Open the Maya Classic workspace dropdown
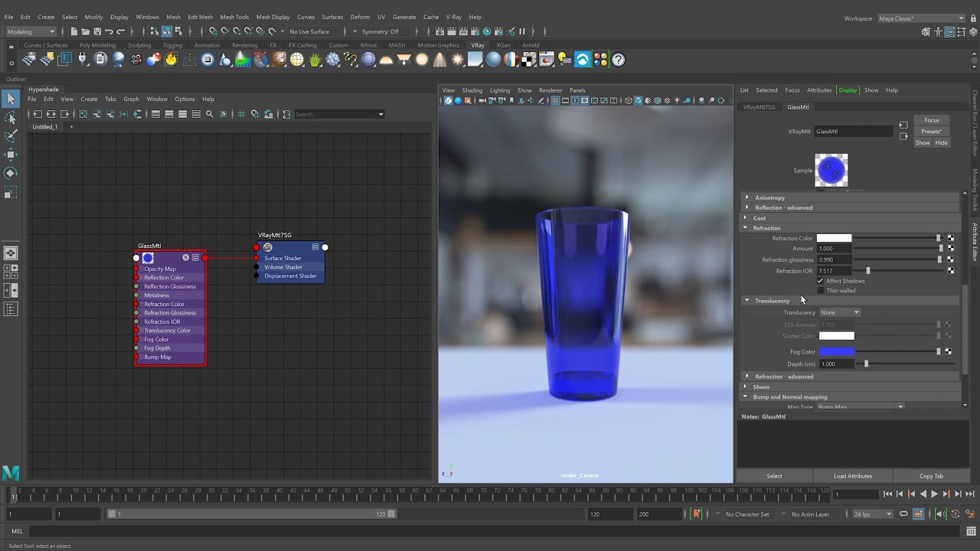The image size is (980, 551). (921, 18)
